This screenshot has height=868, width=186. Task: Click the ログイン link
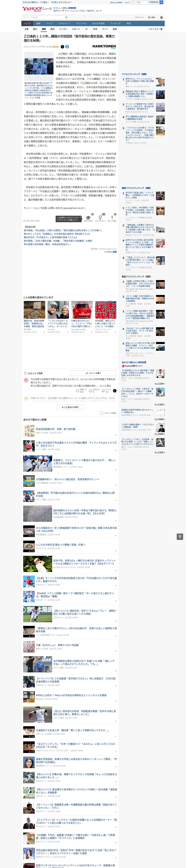tap(57, 11)
